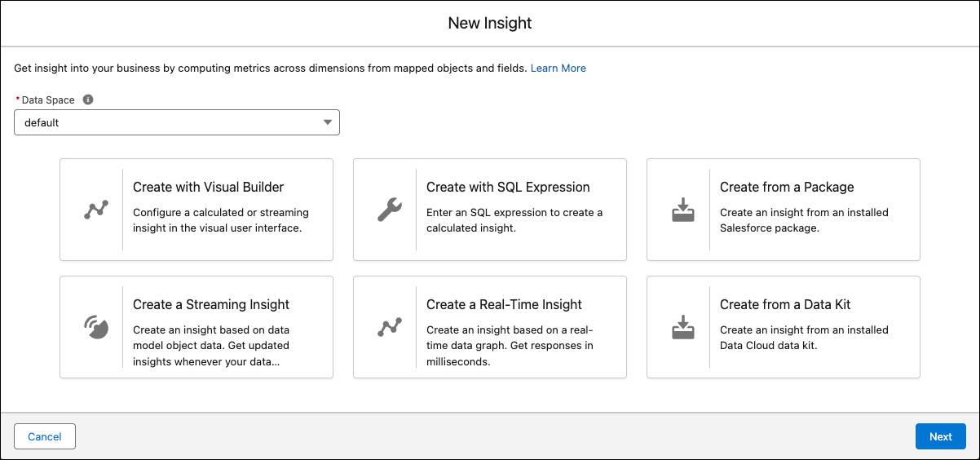Pick the Create from a Data Kit heading

(x=785, y=304)
